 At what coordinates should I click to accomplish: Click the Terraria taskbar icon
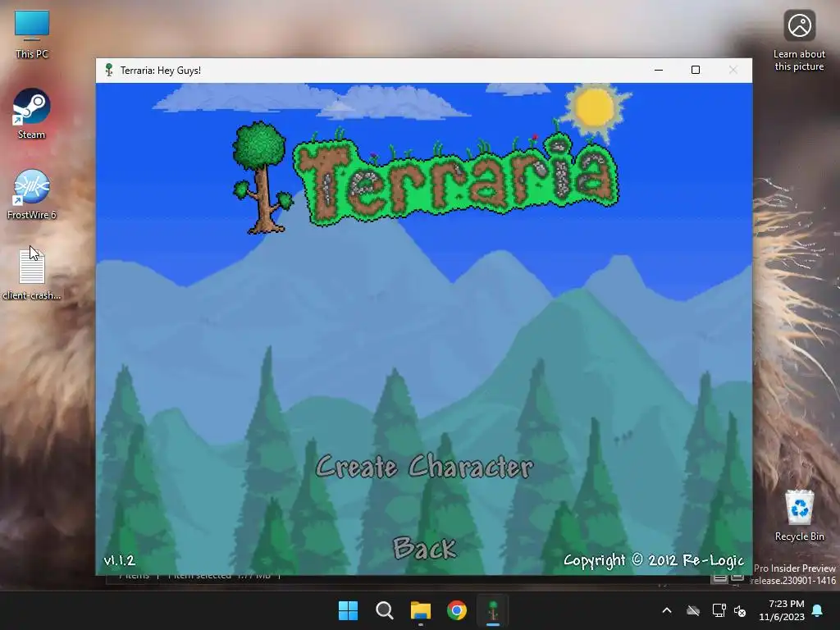493,610
